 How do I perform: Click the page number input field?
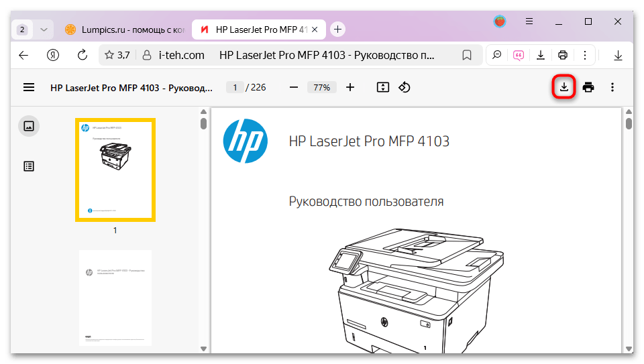(235, 87)
